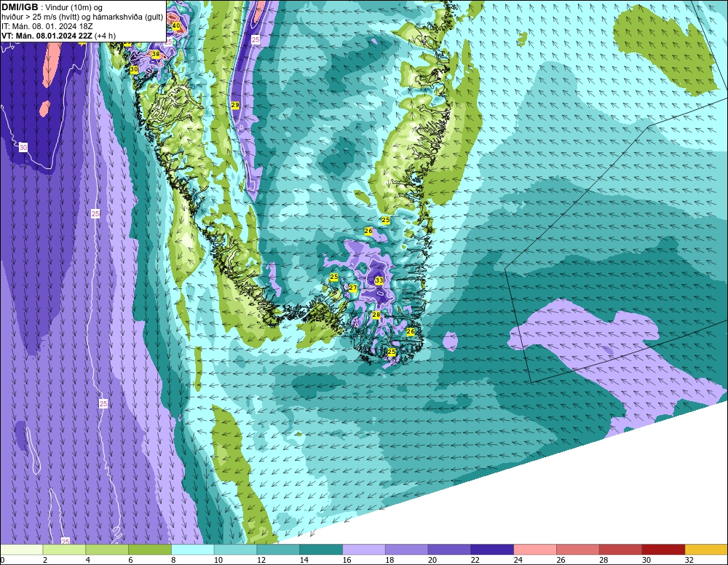Click the legend scale number 0

[2, 561]
